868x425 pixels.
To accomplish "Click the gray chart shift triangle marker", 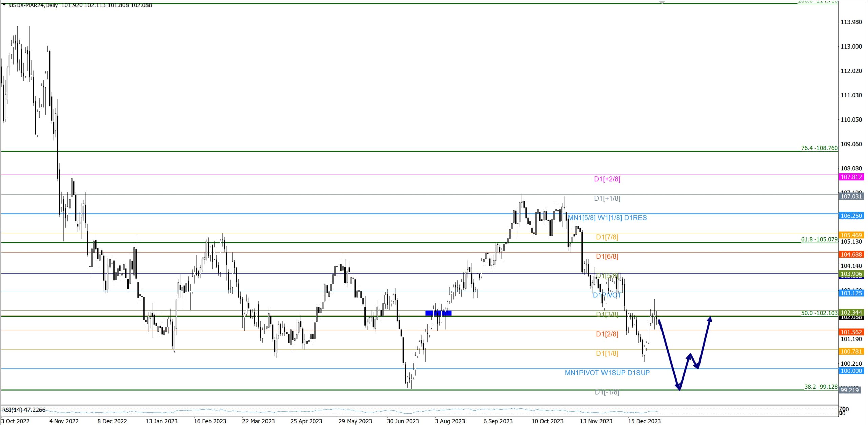I will (x=662, y=2).
